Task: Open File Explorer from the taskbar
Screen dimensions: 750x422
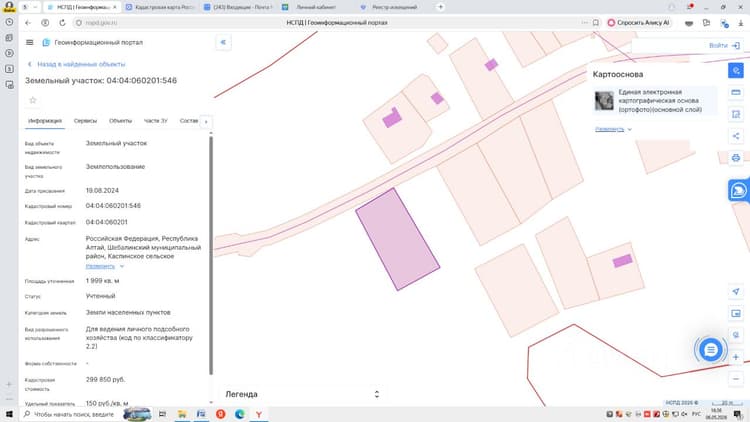Action: (182, 414)
